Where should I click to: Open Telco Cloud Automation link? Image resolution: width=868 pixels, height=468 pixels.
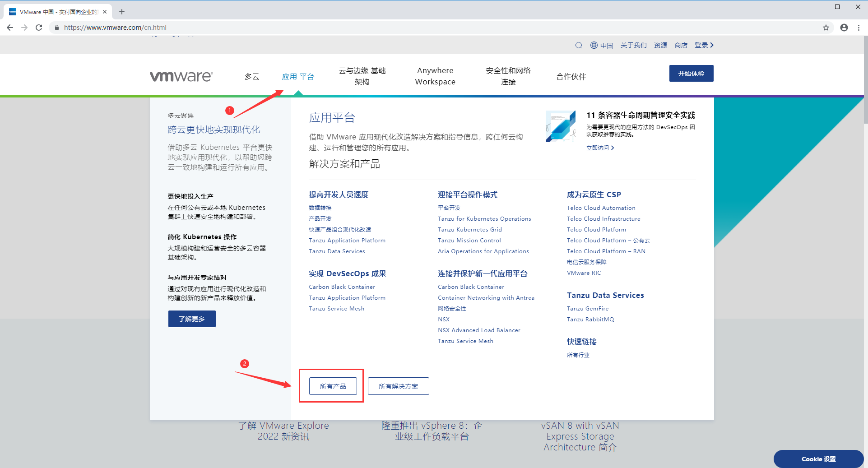(601, 208)
